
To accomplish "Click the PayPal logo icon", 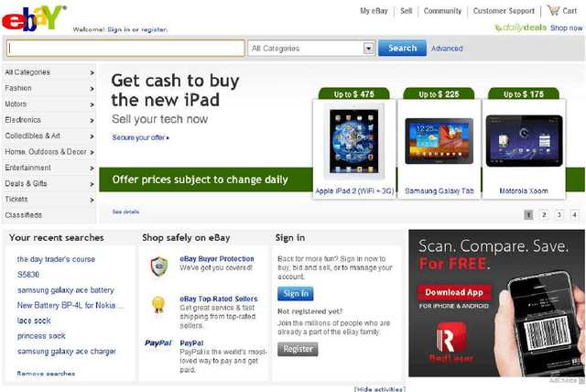I will coord(158,344).
